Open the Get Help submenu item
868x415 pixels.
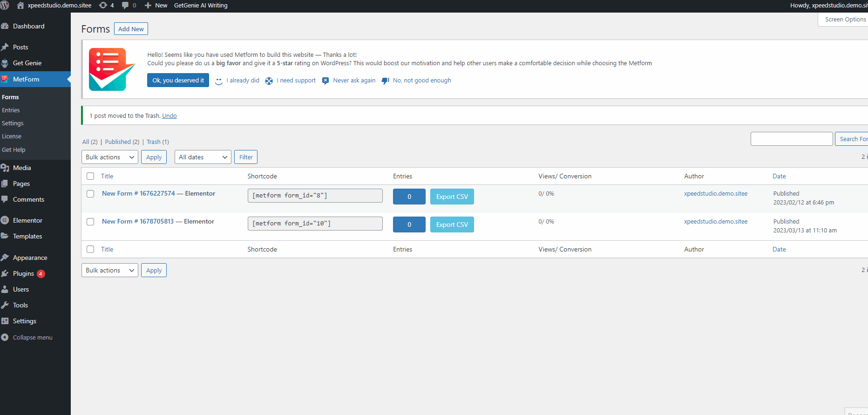pos(14,150)
